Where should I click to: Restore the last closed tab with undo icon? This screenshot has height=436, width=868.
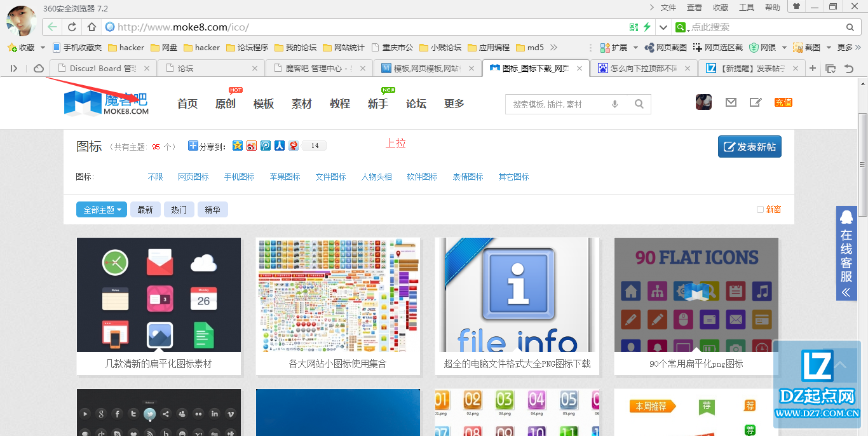click(x=848, y=68)
